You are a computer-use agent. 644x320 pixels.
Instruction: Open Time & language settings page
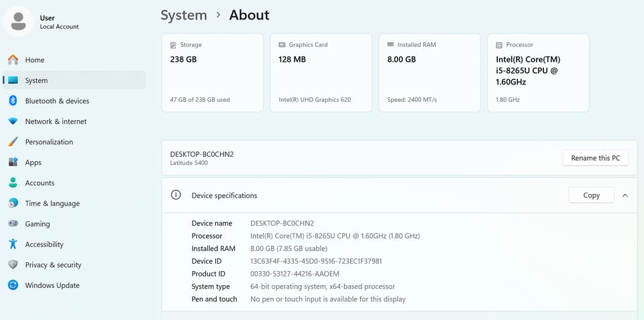pos(52,203)
